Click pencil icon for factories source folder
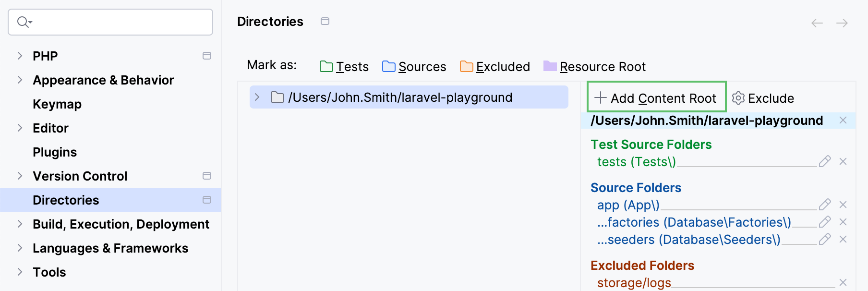Viewport: 868px width, 291px height. 824,222
